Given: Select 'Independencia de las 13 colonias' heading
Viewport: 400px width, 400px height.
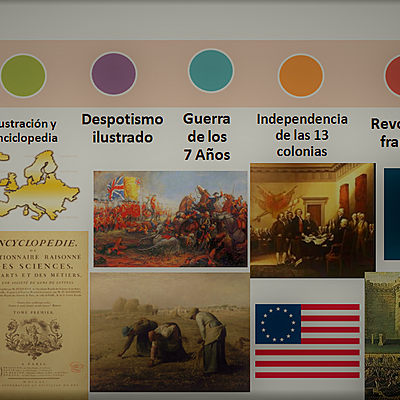Looking at the screenshot, I should point(302,135).
